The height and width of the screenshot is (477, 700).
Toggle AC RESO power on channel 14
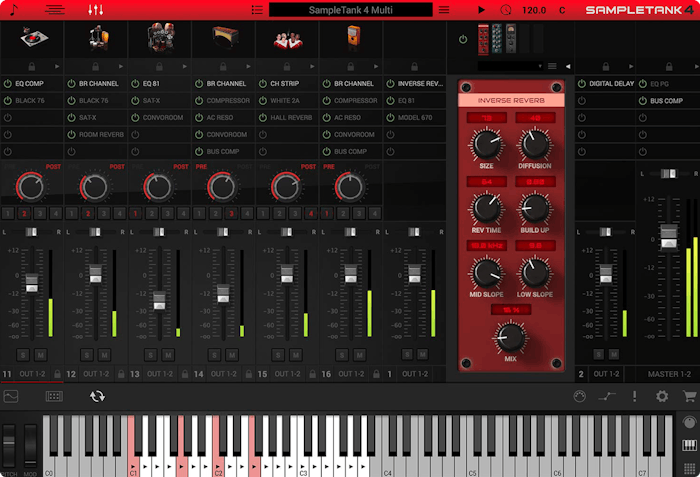tap(199, 117)
